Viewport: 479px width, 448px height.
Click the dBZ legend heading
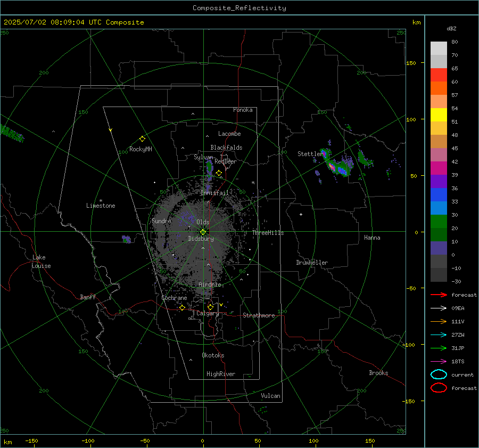(x=451, y=28)
